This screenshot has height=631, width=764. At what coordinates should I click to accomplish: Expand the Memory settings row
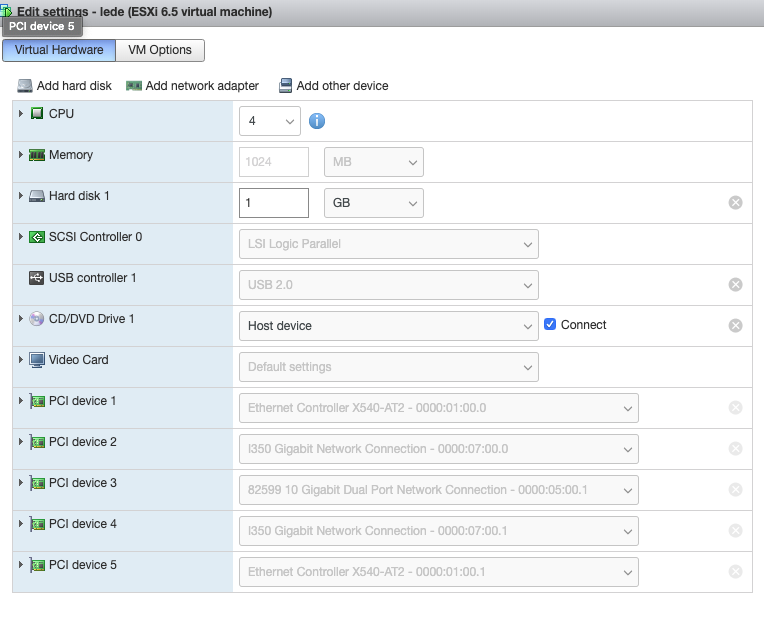[20, 154]
